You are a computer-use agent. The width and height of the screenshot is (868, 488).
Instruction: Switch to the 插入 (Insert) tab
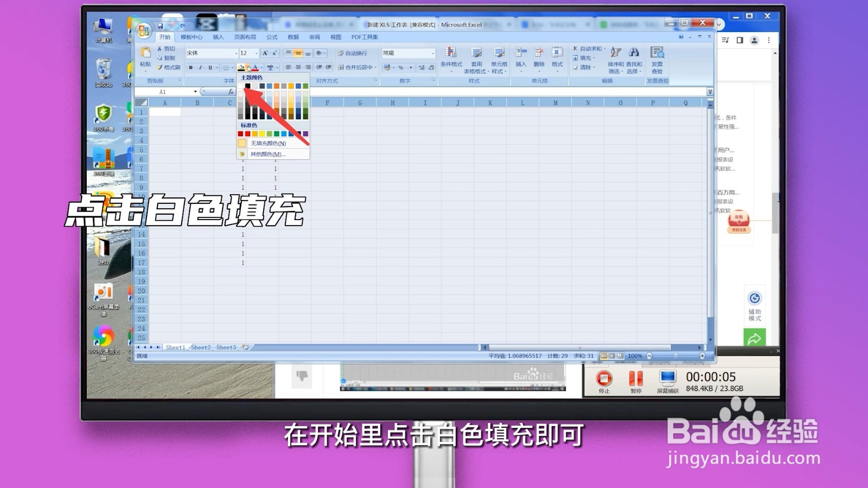(x=218, y=37)
